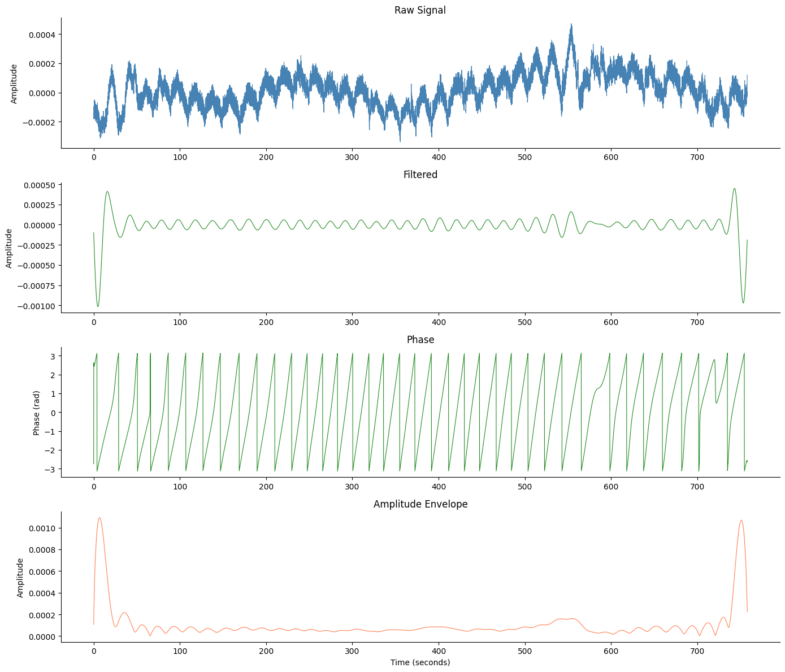Click the 'Time (seconds)' x-axis label

(420, 662)
